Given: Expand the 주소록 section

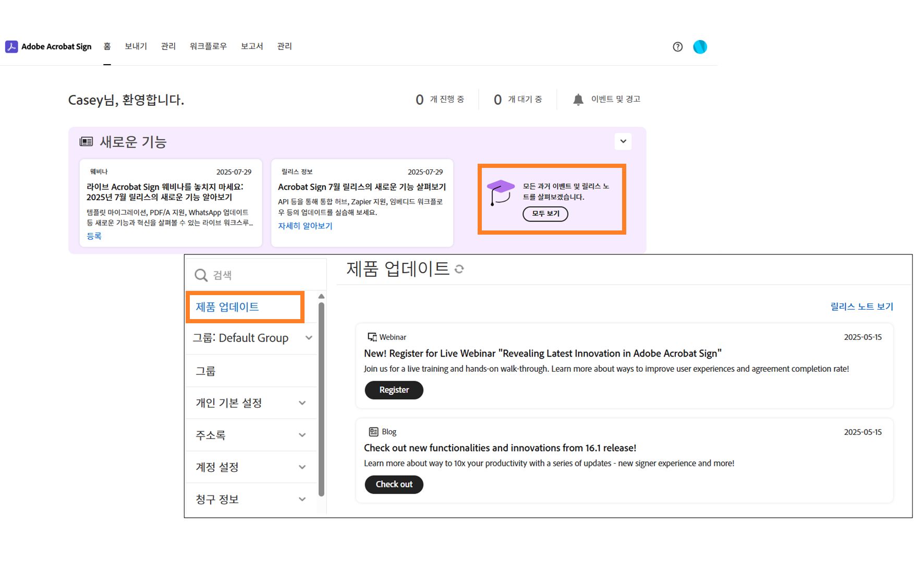Looking at the screenshot, I should coord(302,435).
